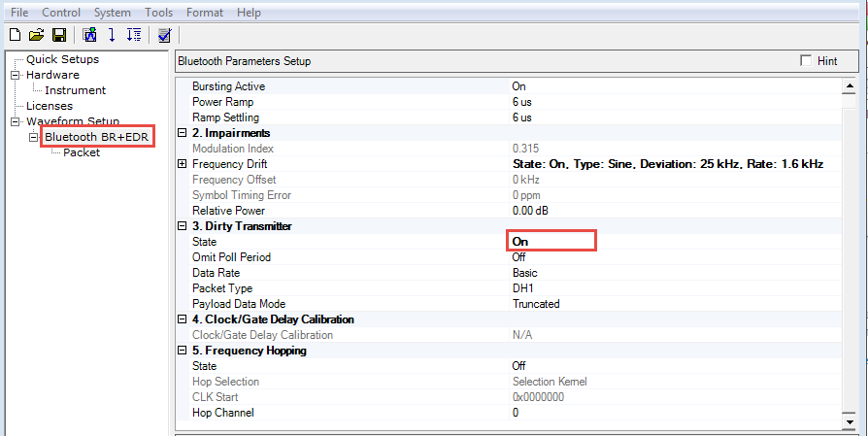Click the CLK Start value 0x0000000
Viewport: 868px width, 436px height.
coord(539,397)
